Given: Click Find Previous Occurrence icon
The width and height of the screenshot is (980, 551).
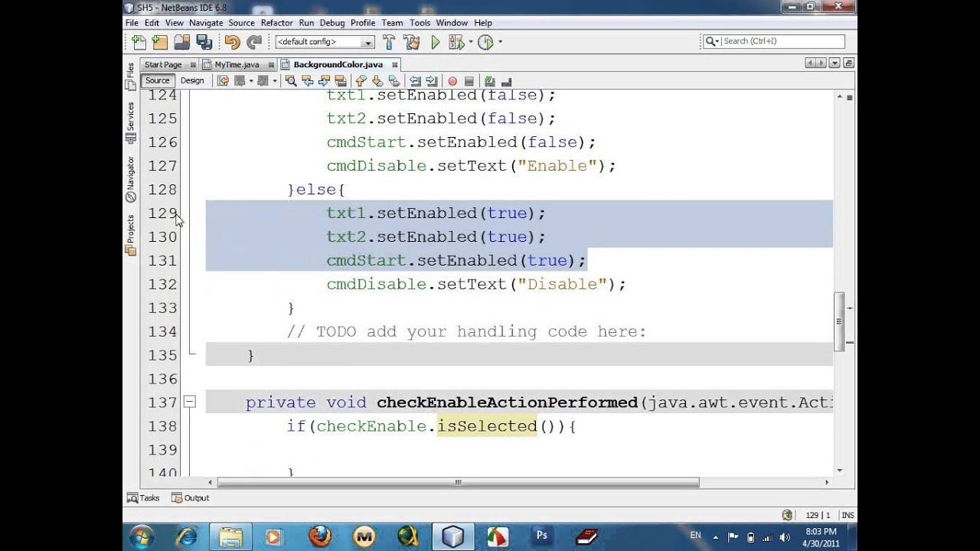Looking at the screenshot, I should 308,80.
